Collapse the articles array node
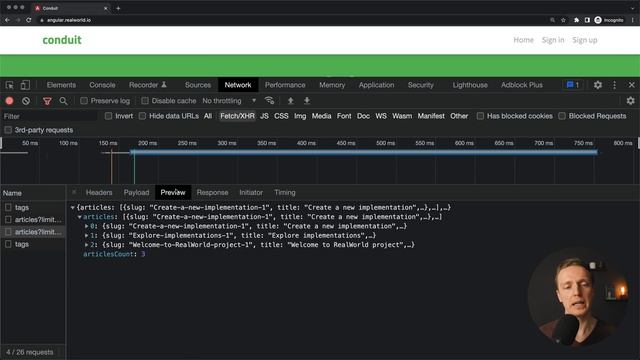The width and height of the screenshot is (640, 360). click(x=80, y=217)
